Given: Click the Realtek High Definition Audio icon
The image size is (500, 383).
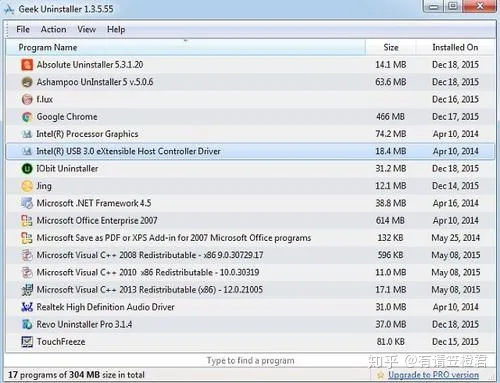Looking at the screenshot, I should point(27,307).
